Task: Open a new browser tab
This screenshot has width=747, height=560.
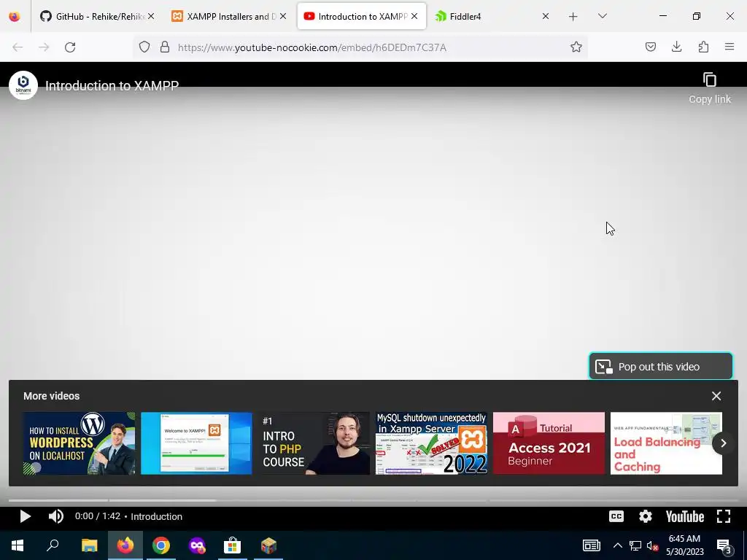Action: tap(573, 16)
